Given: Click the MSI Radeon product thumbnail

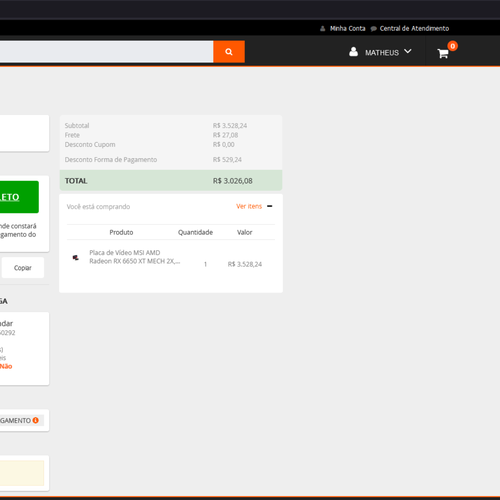Looking at the screenshot, I should (76, 257).
